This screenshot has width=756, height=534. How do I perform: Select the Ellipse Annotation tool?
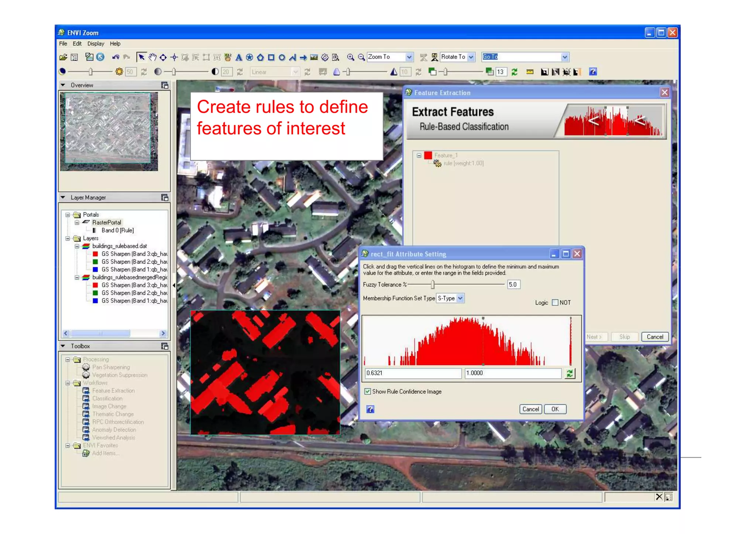282,57
